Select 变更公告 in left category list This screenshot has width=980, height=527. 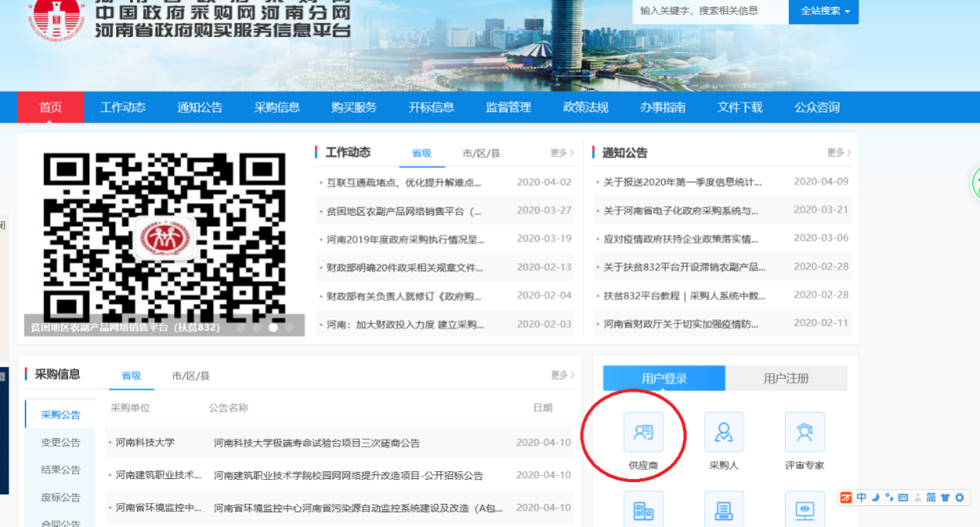coord(60,443)
